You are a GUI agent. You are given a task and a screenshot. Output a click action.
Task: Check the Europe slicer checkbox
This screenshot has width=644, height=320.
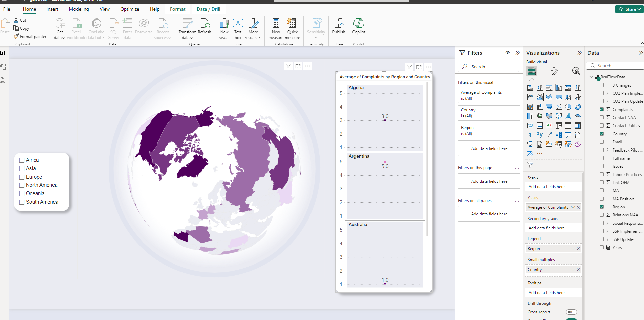(22, 177)
